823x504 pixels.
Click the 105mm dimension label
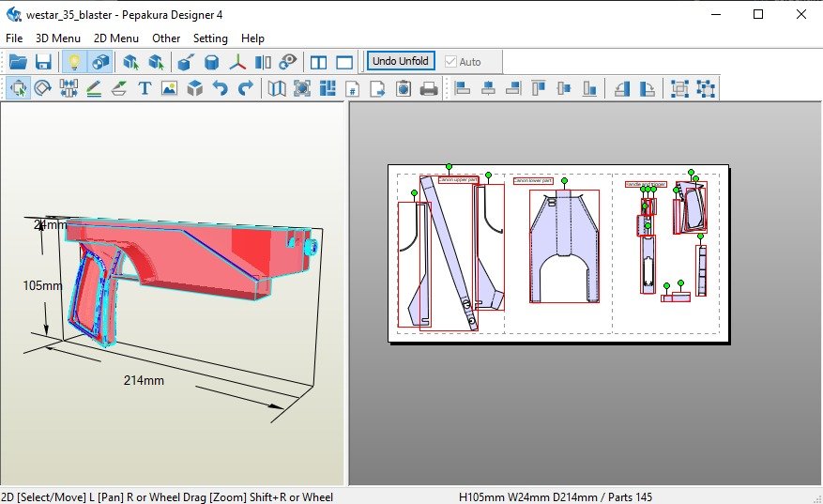42,285
